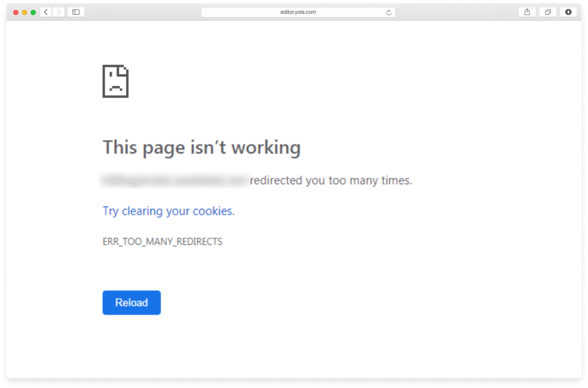Click the refresh icon in the address bar

click(x=389, y=12)
